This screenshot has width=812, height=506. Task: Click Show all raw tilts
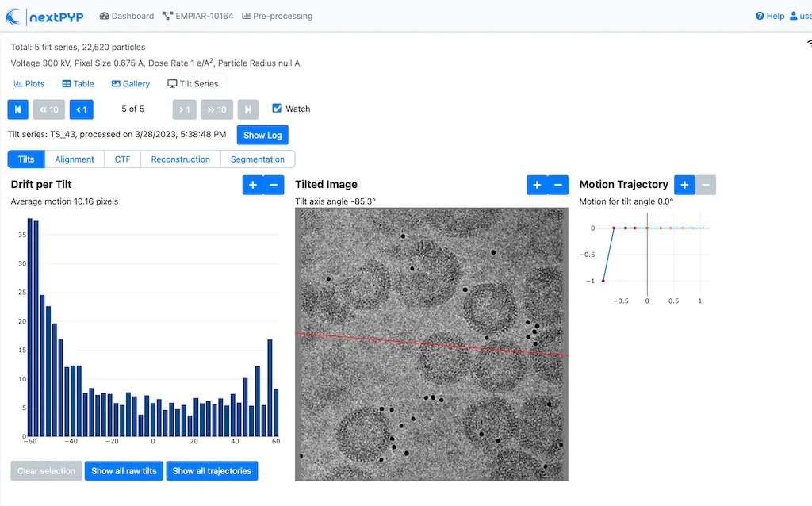(124, 471)
